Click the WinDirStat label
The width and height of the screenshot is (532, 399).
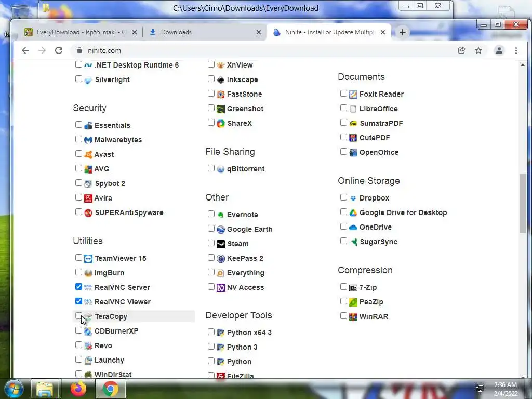point(113,375)
